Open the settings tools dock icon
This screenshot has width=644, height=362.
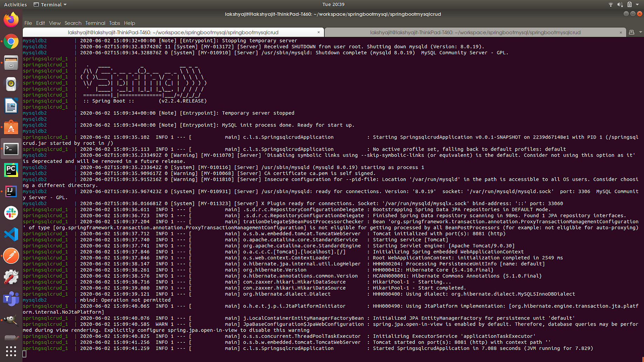[11, 277]
